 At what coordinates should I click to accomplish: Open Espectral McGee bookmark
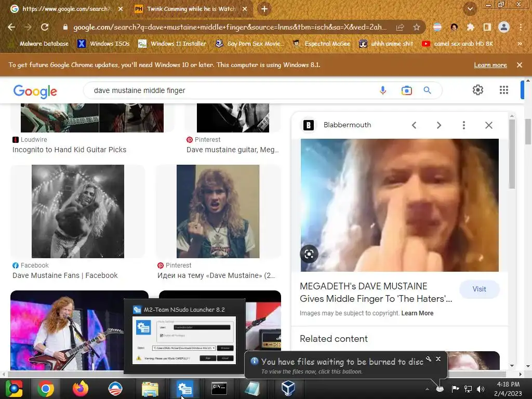click(x=321, y=44)
